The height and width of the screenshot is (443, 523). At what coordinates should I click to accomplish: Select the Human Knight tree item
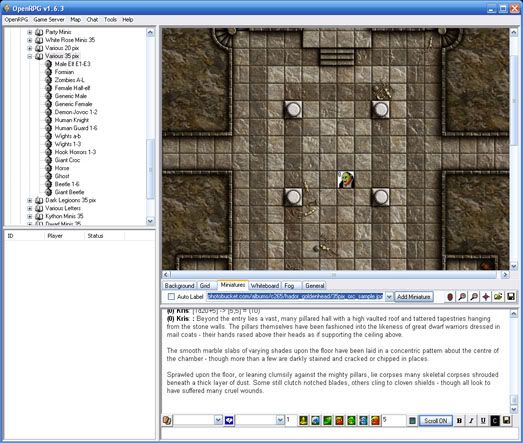72,120
